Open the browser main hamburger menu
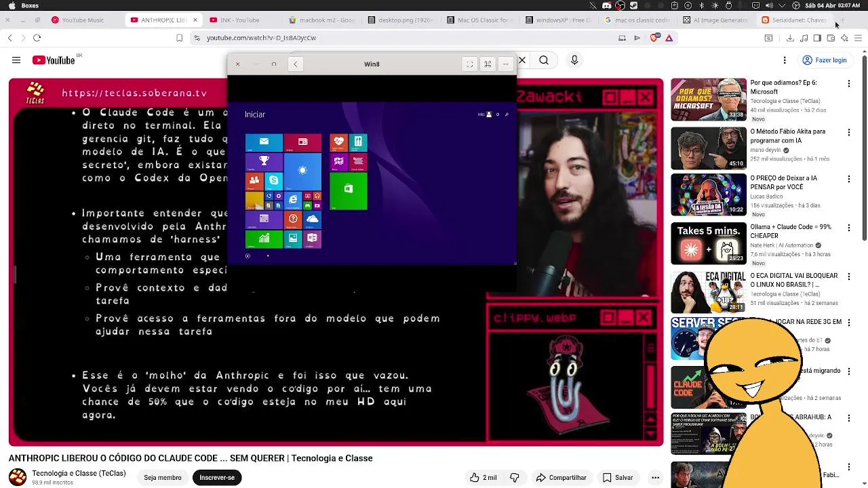 (858, 38)
